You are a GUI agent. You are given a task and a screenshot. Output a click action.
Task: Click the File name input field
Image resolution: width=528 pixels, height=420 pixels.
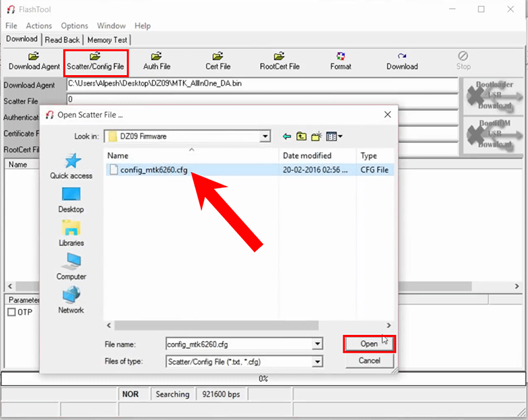coord(240,344)
